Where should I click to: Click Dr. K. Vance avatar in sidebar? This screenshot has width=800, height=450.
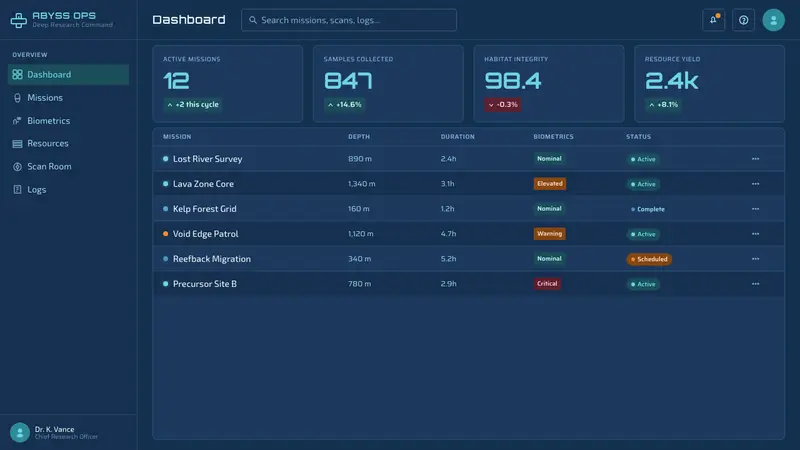tap(20, 432)
